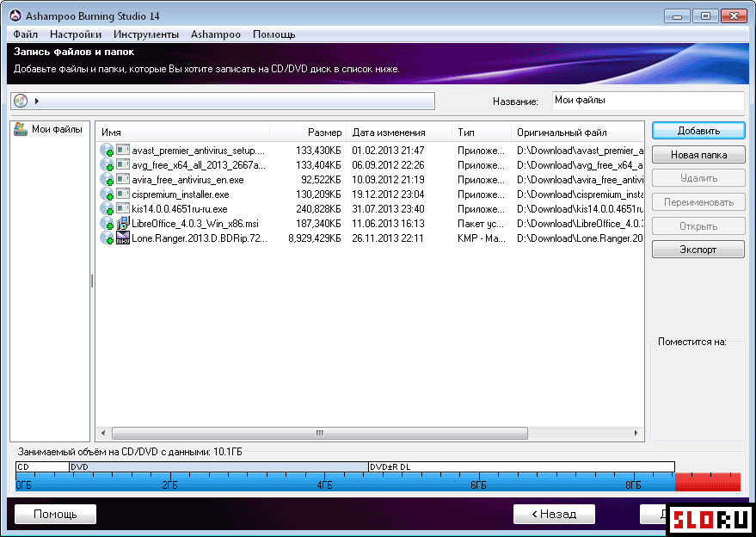Select file name cispremium_installer.exe
This screenshot has height=537, width=756.
181,194
